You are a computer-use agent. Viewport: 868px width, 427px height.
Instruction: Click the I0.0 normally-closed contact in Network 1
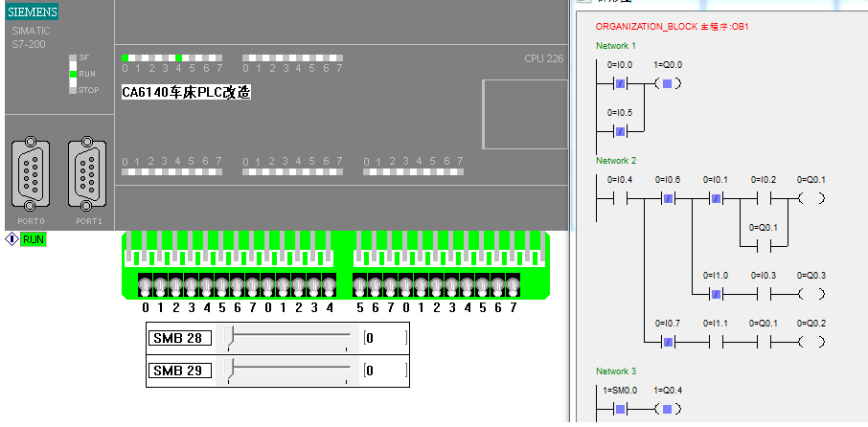click(x=620, y=84)
